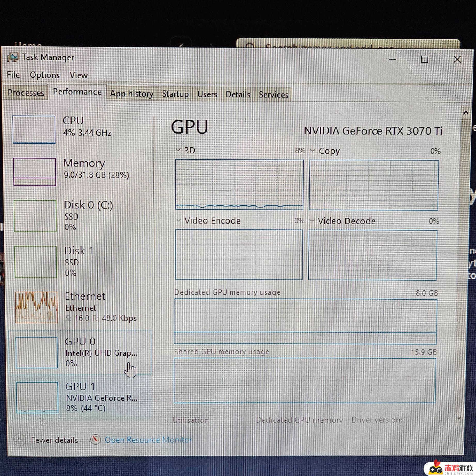The image size is (476, 476).
Task: Click the Video Encode graph
Action: coord(239,254)
